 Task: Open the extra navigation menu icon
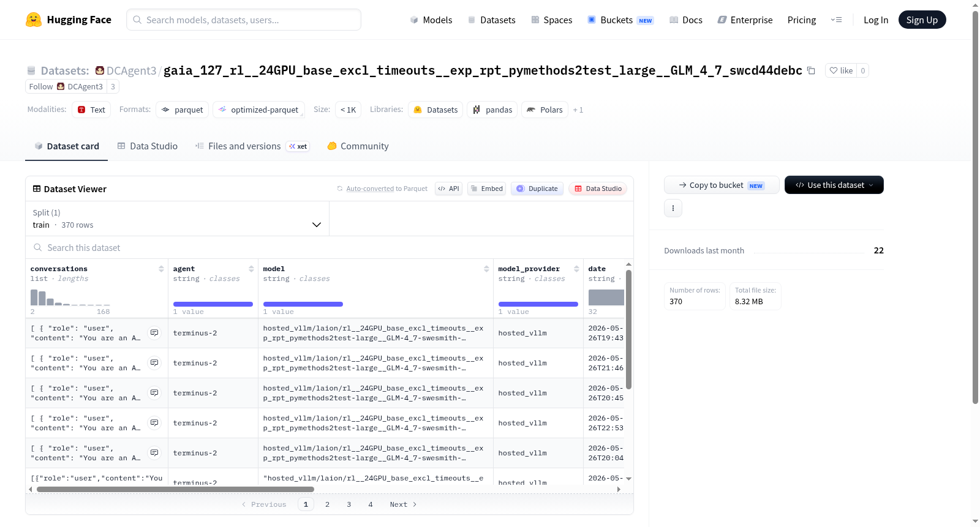tap(836, 20)
